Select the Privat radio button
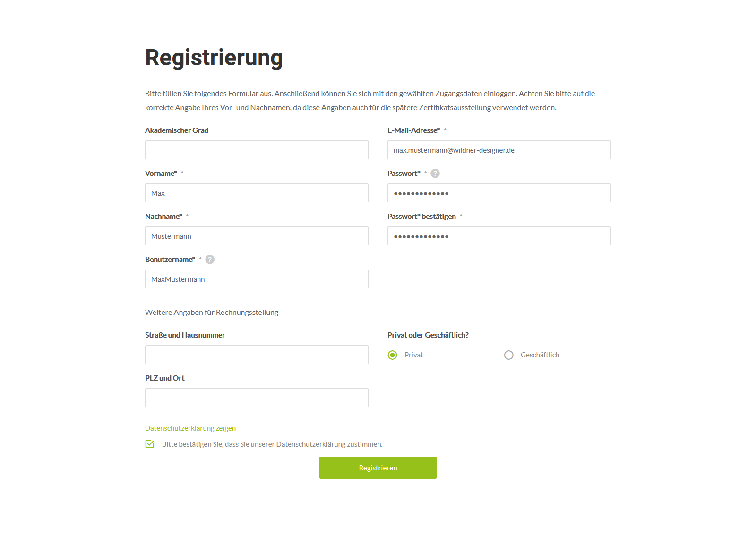The width and height of the screenshot is (756, 539). point(392,355)
